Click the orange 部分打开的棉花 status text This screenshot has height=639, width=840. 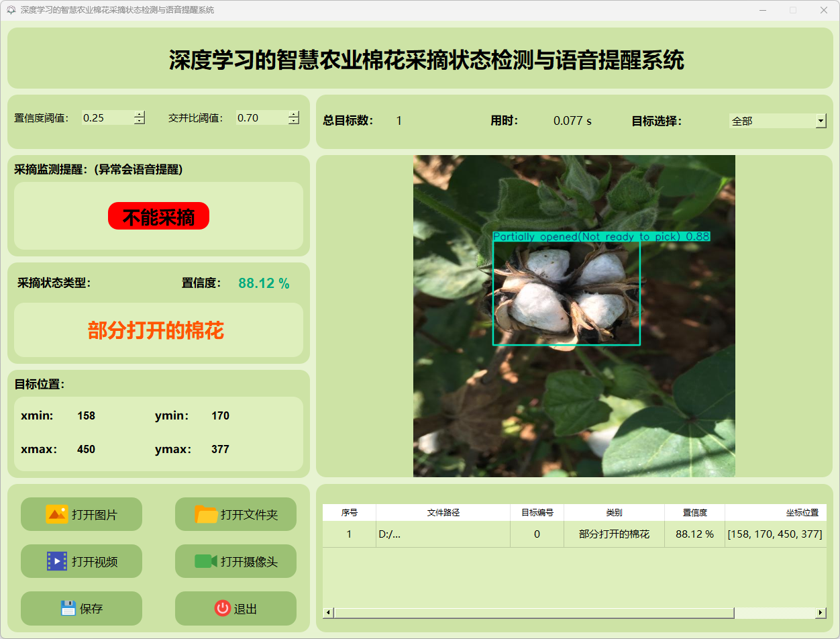click(156, 330)
